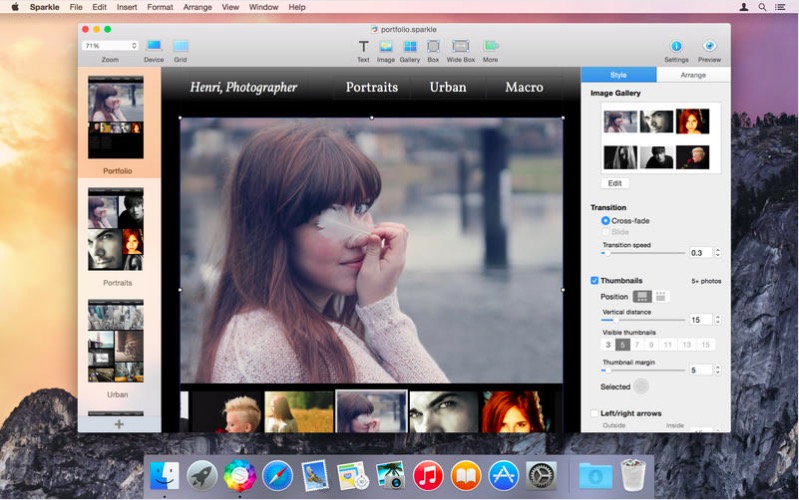The width and height of the screenshot is (799, 500).
Task: Click the Macro navigation link
Action: (x=524, y=87)
